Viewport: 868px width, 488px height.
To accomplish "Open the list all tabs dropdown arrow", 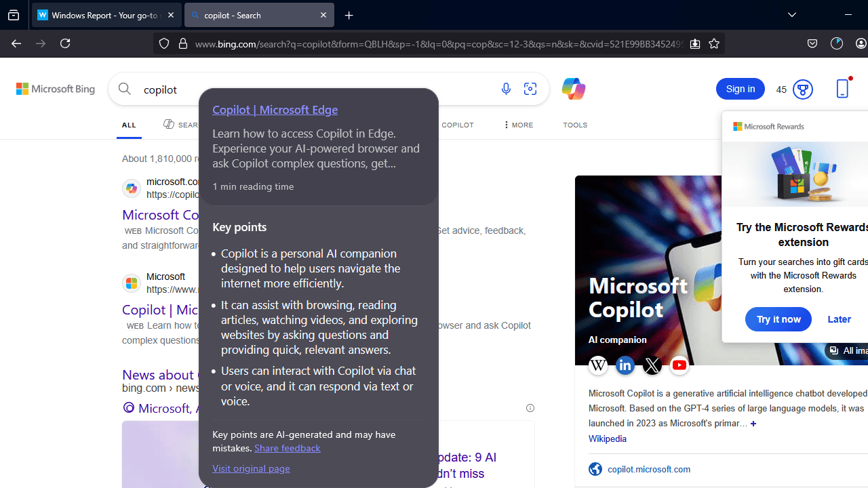I will [792, 15].
